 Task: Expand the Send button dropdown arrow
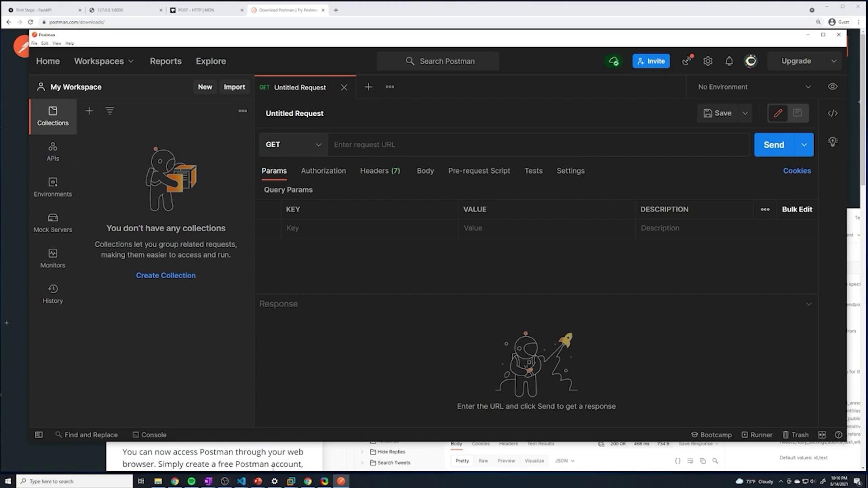804,145
